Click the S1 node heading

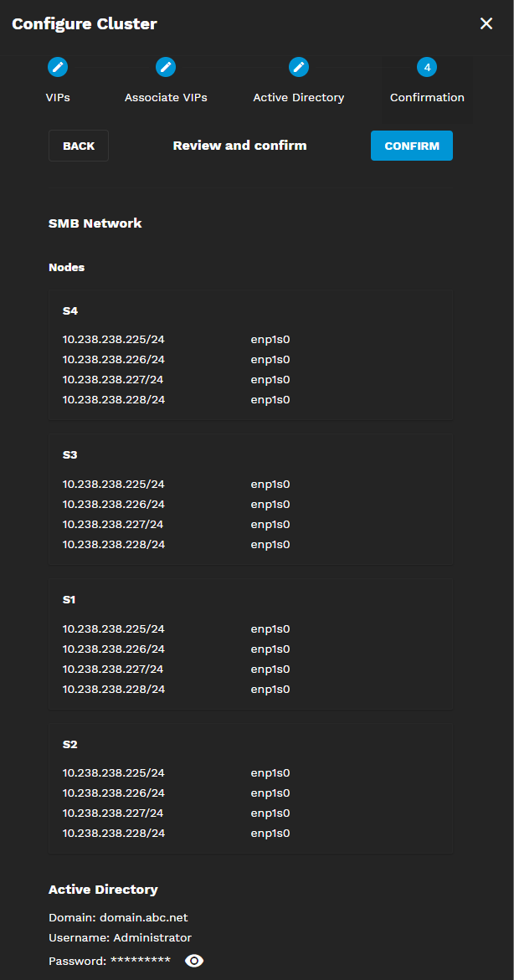[69, 600]
